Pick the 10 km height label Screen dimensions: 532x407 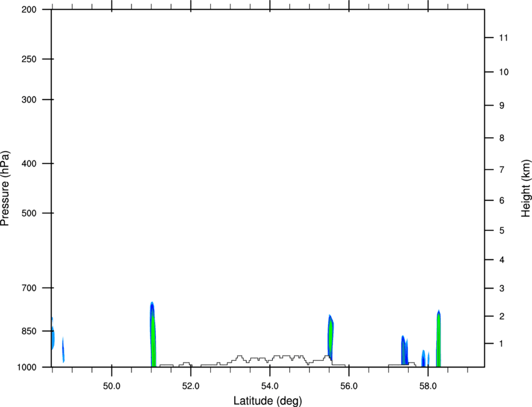pos(504,72)
